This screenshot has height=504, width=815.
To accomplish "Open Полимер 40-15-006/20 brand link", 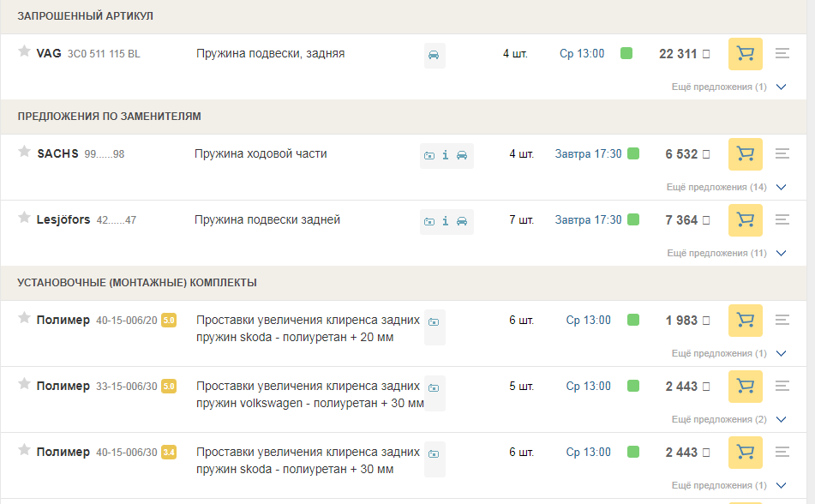I will click(x=63, y=320).
